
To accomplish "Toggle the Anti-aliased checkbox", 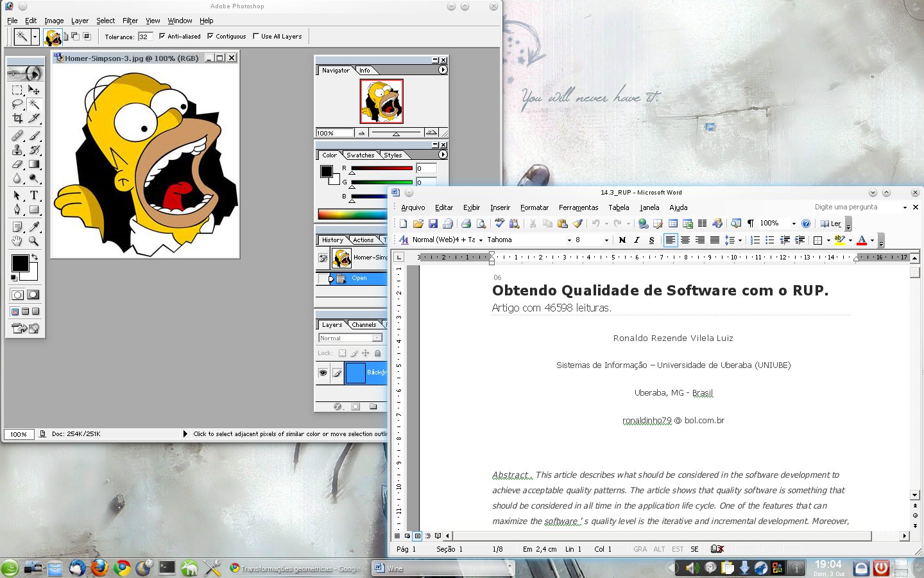I will [162, 37].
